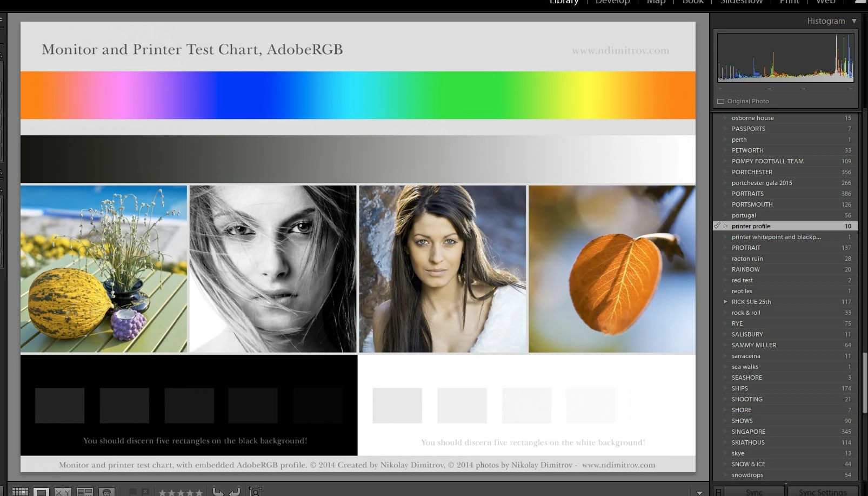The image size is (868, 496).
Task: Open sea walks collection
Action: point(785,367)
